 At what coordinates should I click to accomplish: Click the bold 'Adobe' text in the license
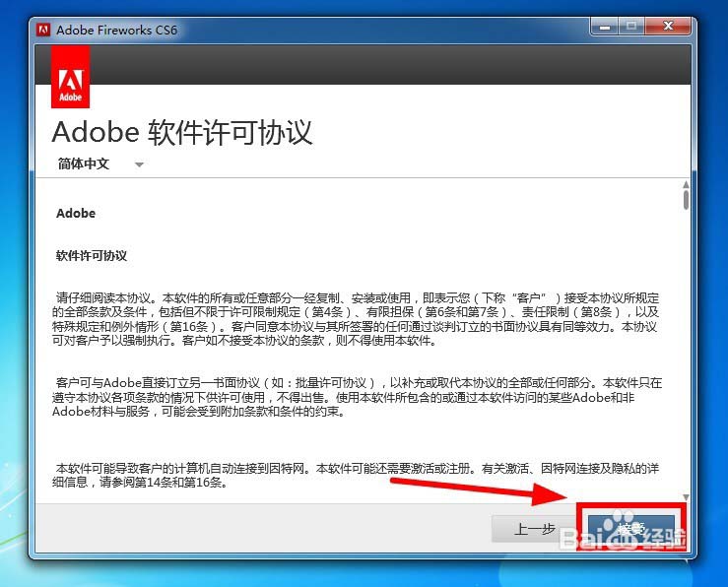[76, 214]
